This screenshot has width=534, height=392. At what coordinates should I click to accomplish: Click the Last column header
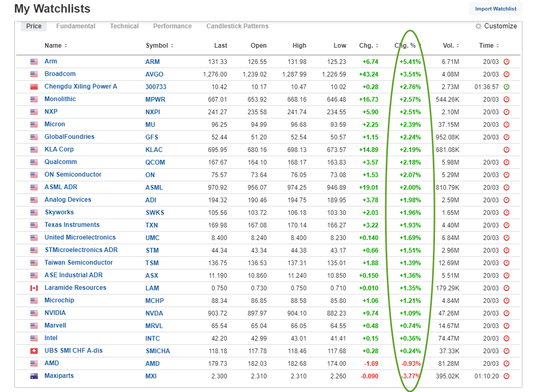click(221, 46)
